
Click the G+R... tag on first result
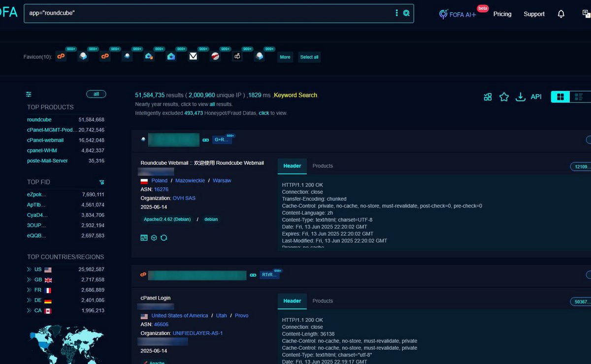(222, 140)
